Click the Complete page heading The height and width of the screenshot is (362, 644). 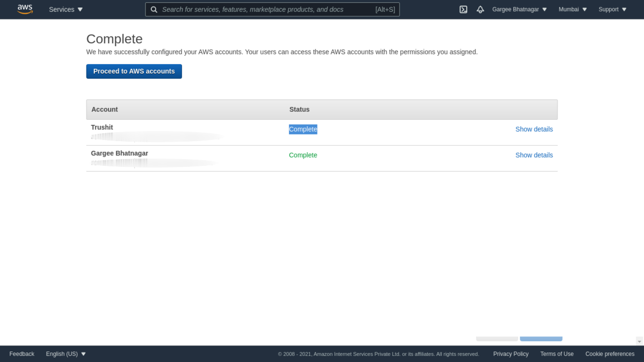(x=114, y=39)
